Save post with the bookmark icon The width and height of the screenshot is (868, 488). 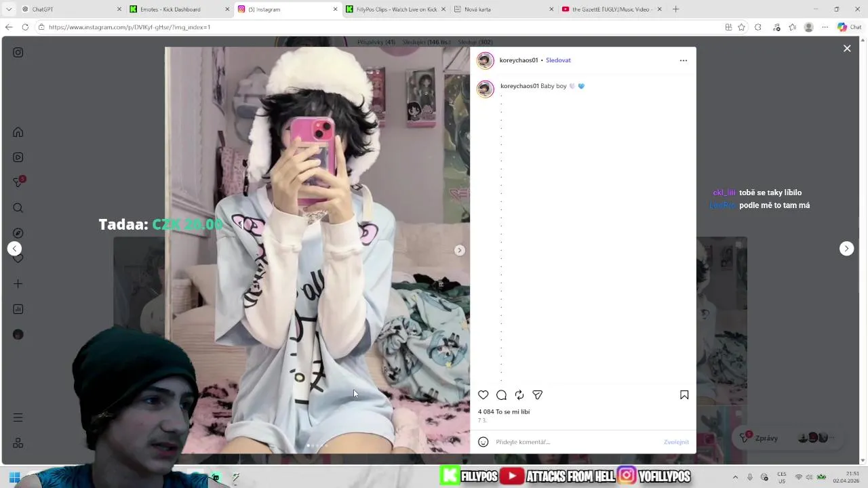[x=684, y=395]
